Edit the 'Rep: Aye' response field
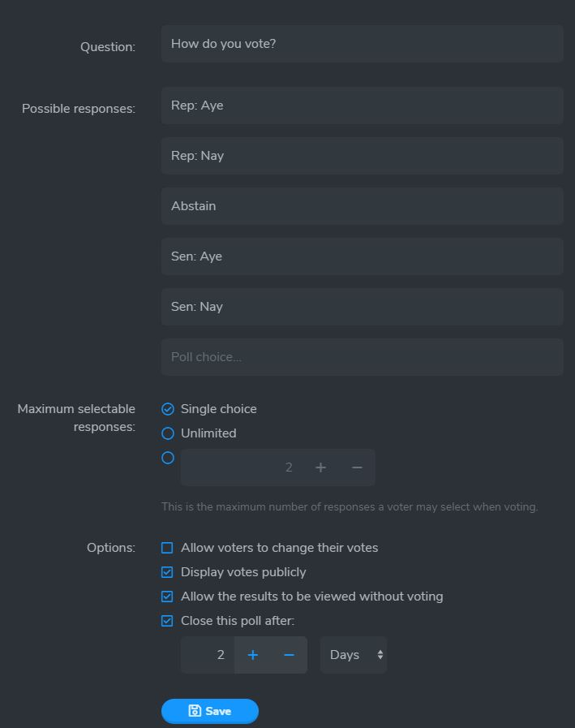Viewport: 575px width, 728px height. pos(362,106)
